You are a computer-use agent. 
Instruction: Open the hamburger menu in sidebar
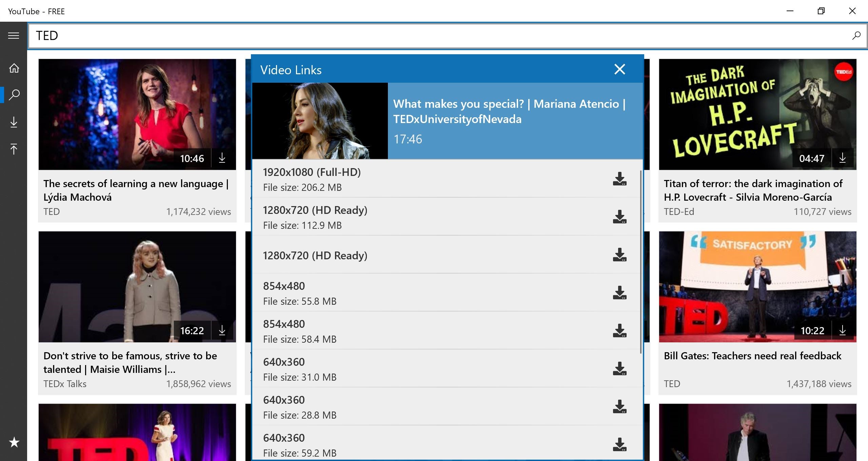tap(14, 36)
